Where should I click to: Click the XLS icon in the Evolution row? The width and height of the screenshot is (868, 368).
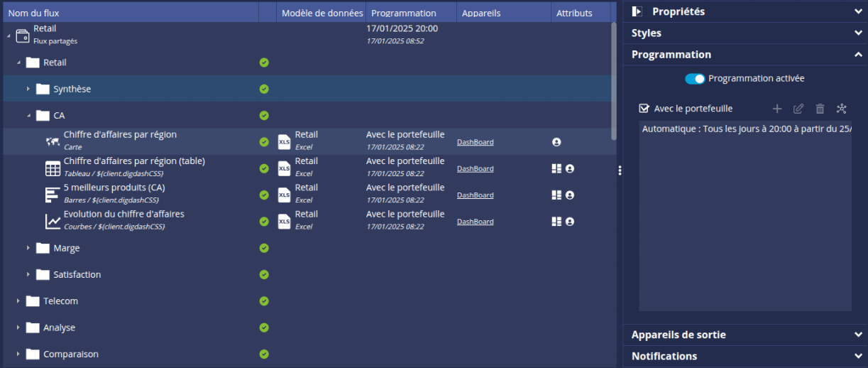point(284,221)
